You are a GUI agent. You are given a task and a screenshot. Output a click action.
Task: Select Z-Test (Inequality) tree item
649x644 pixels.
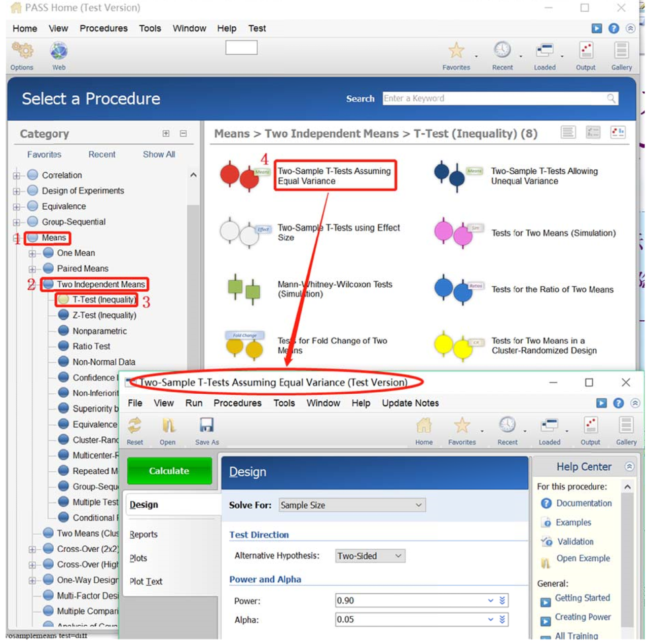point(104,315)
